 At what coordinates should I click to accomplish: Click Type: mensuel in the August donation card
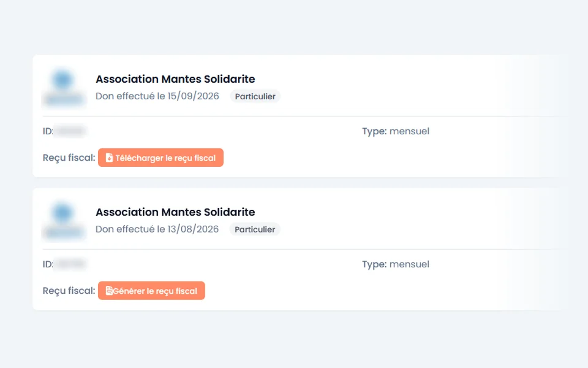[x=396, y=264]
